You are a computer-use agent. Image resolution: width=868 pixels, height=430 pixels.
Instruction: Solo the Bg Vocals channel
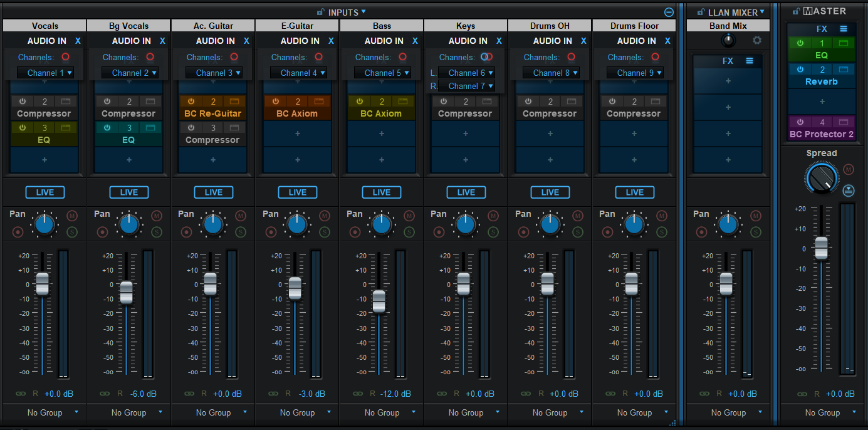156,232
